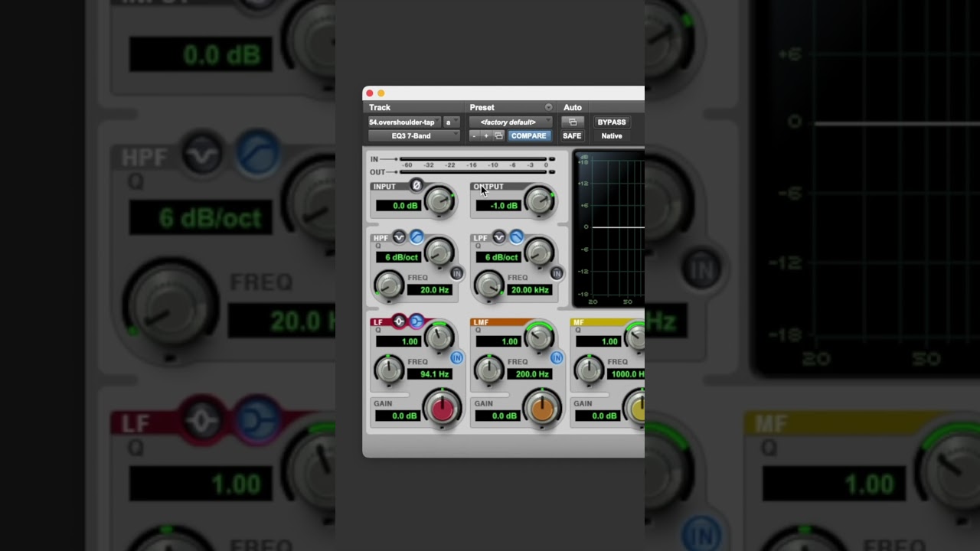980x551 pixels.
Task: Open the Preset settings menu arrow
Action: pos(548,107)
